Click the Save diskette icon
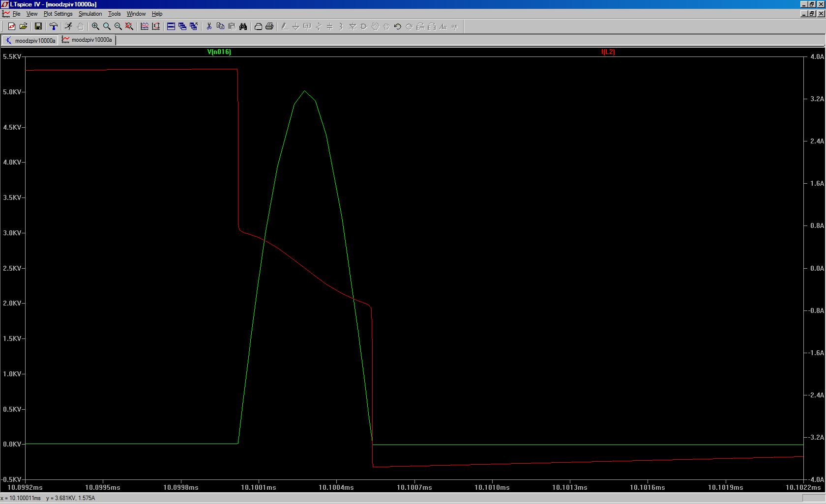Viewport: 826px width, 504px height. click(x=38, y=27)
